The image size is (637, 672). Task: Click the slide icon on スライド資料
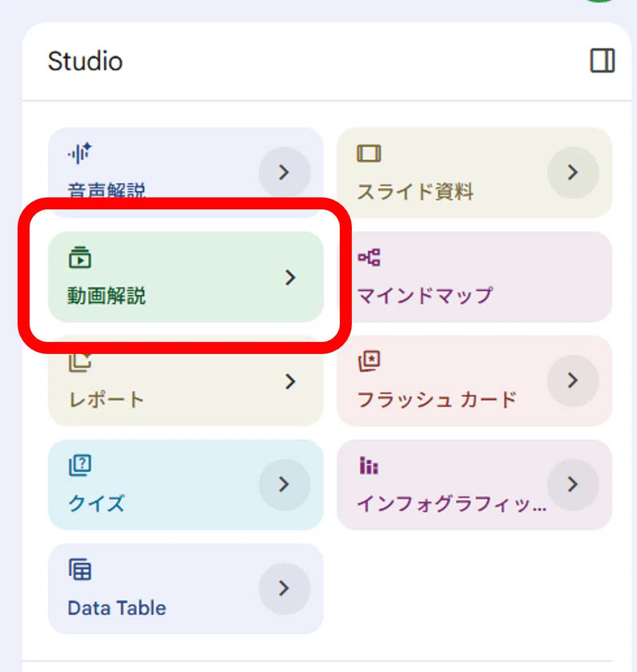[x=369, y=154]
